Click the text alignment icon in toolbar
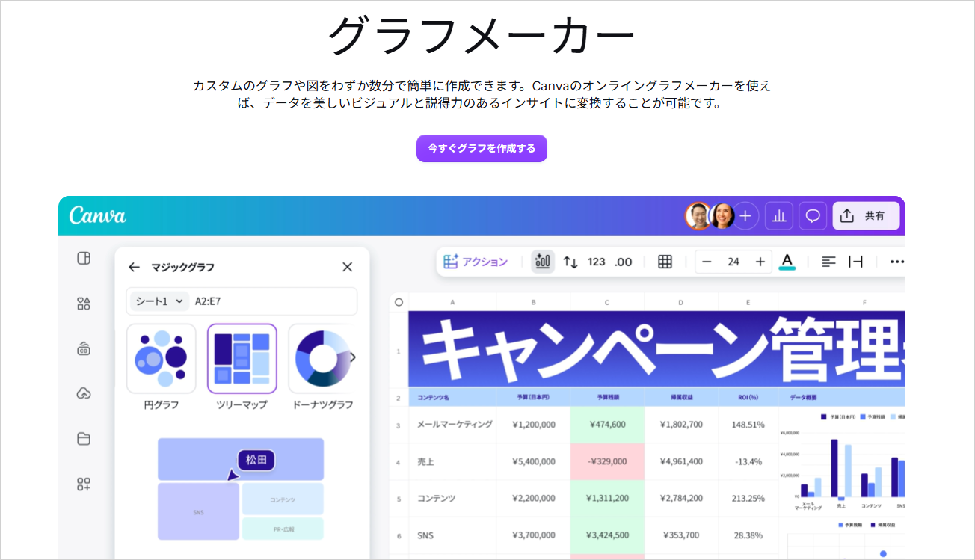 pos(828,262)
